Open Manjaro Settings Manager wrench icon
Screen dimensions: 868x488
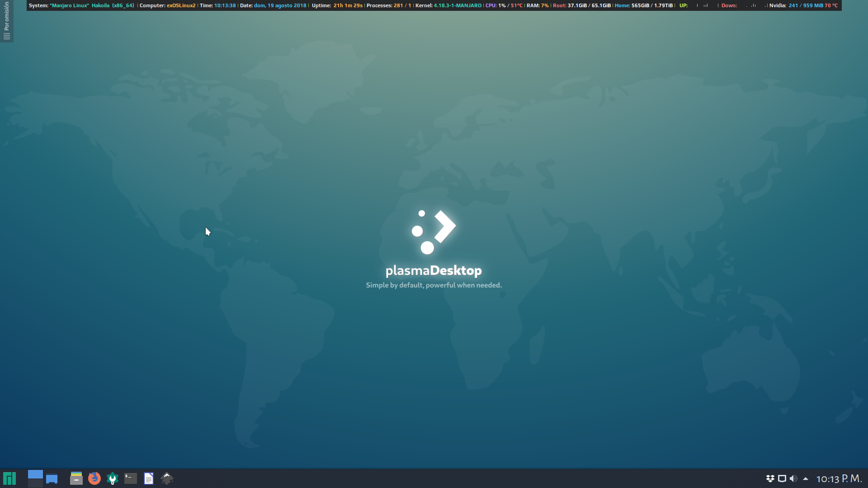click(x=113, y=479)
